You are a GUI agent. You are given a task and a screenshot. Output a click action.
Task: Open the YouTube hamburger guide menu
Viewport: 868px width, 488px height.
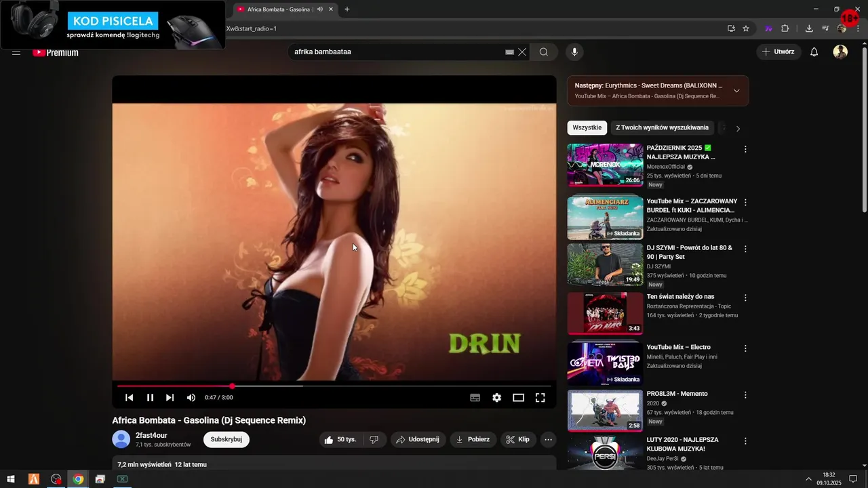click(x=16, y=52)
